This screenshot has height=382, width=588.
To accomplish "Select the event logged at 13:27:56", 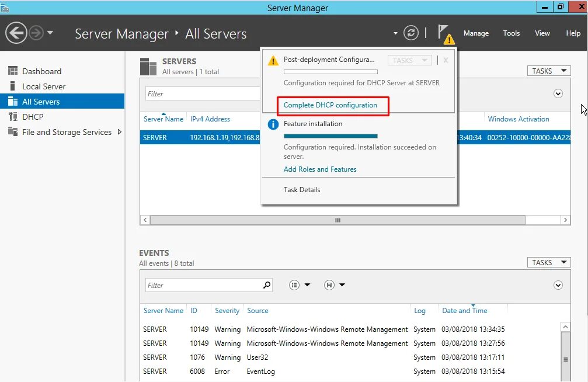I will (350, 343).
